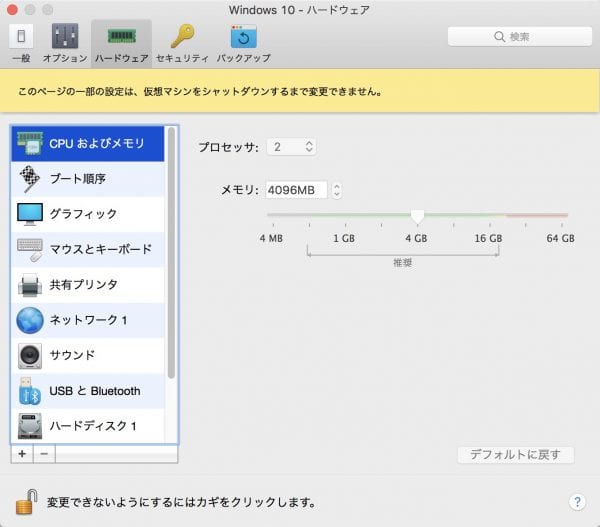The image size is (600, 527).
Task: Select the CPU およびメモリ row text
Action: click(97, 144)
